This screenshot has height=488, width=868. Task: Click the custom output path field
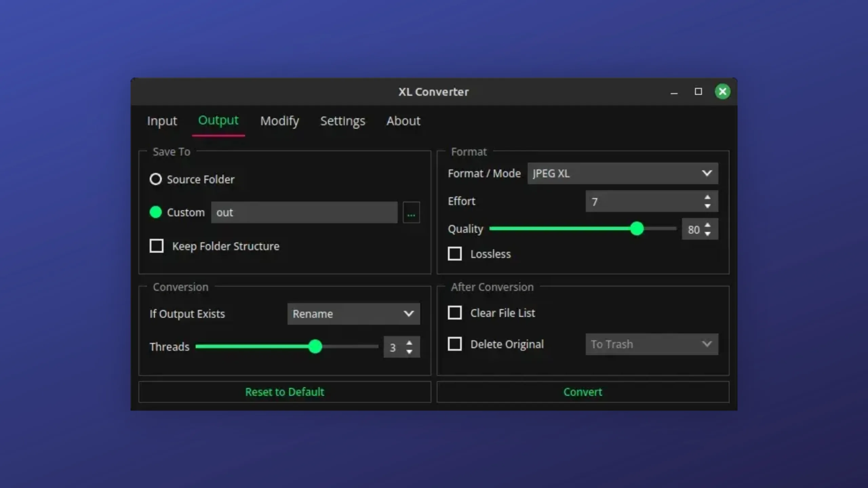point(304,212)
